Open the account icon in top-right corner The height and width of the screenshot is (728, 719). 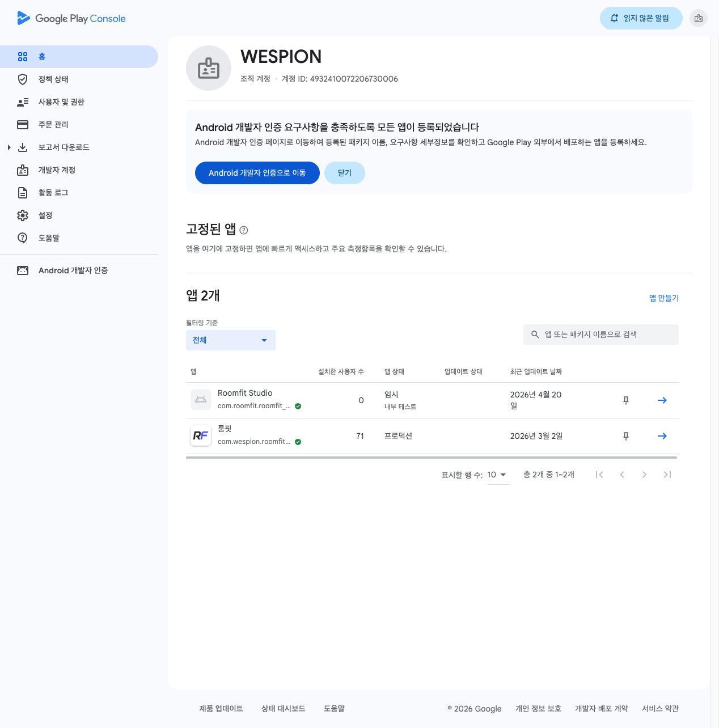coord(698,18)
